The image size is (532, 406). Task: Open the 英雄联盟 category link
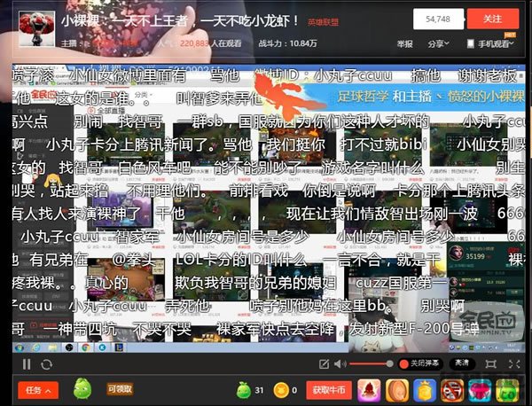(323, 22)
